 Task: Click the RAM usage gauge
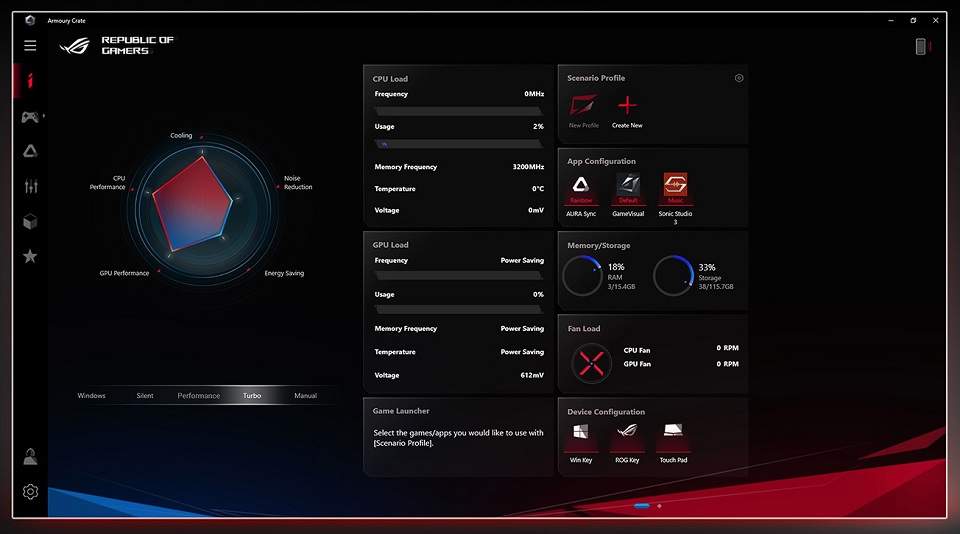(x=582, y=276)
